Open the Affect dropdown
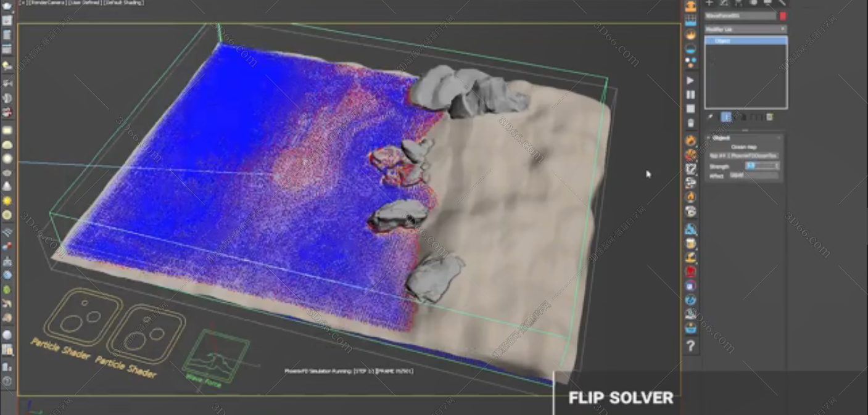This screenshot has width=868, height=415. 754,176
